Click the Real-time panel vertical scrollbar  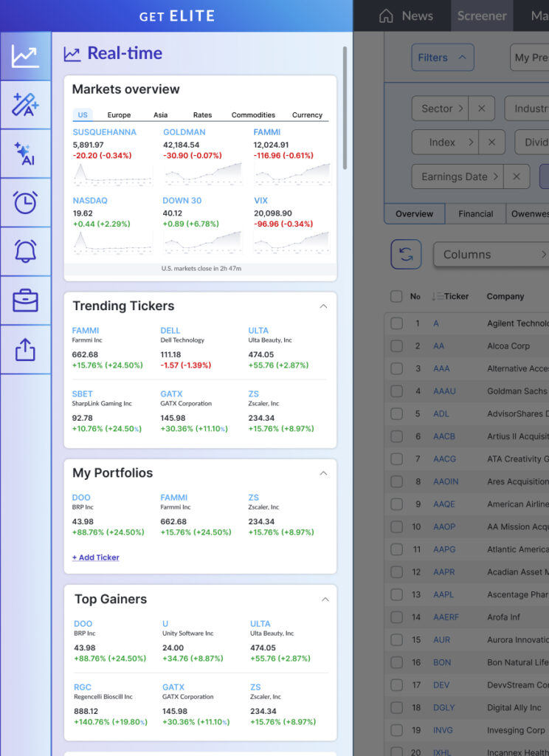(345, 108)
